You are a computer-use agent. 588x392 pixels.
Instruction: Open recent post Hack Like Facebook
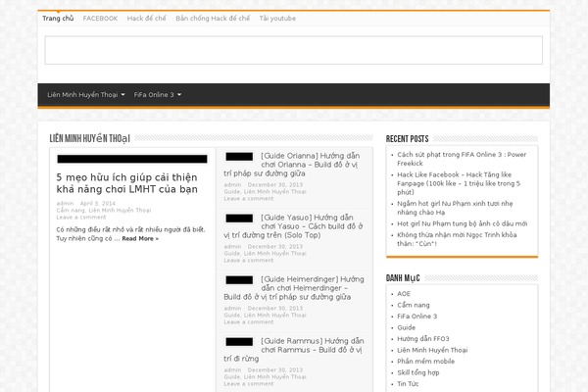click(x=459, y=183)
